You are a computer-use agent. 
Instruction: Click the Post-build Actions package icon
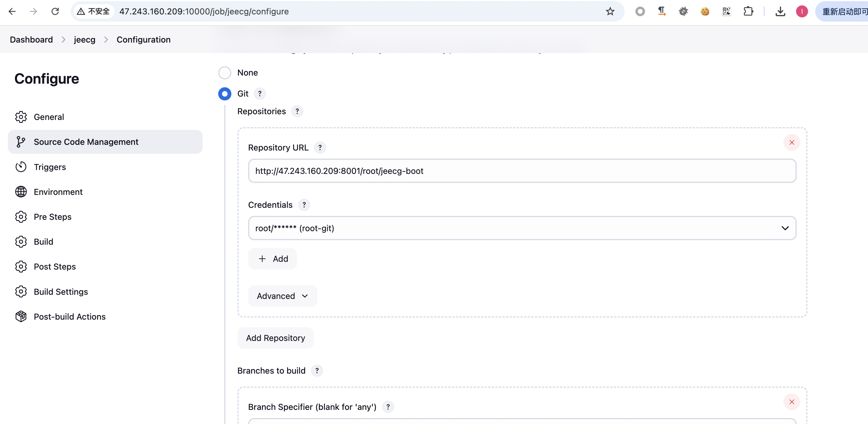pyautogui.click(x=21, y=316)
